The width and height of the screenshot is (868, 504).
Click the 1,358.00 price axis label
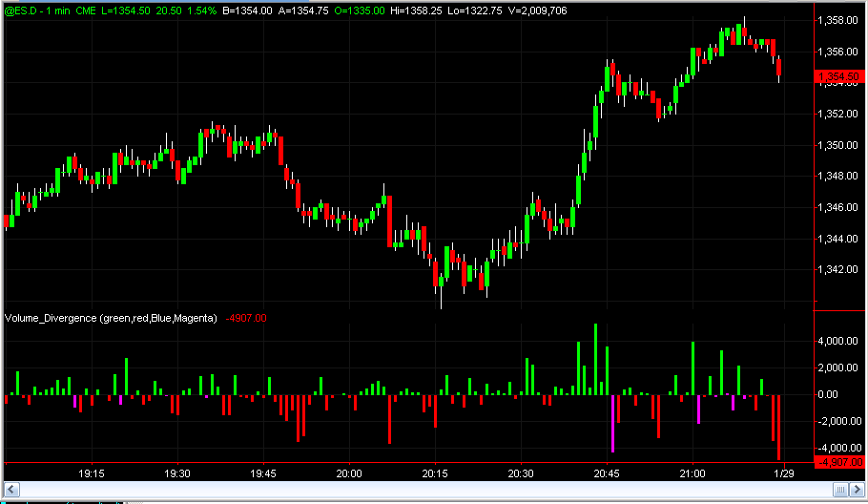pyautogui.click(x=837, y=20)
